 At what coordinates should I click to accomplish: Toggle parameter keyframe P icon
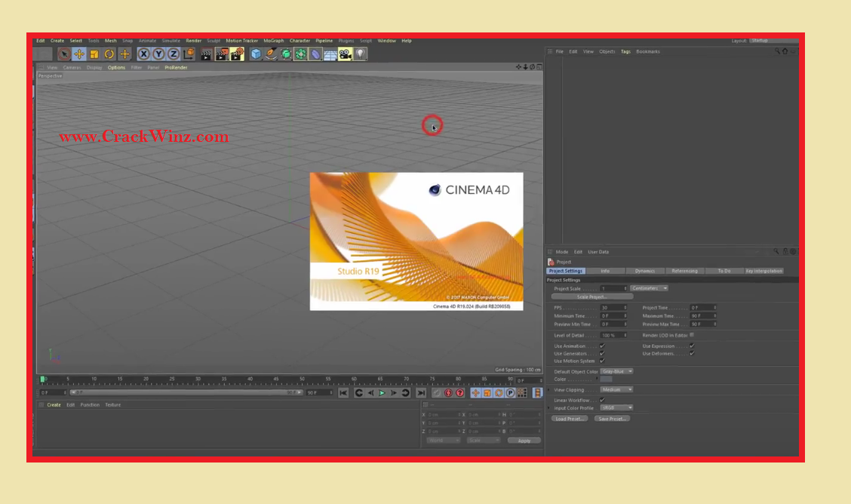(510, 393)
